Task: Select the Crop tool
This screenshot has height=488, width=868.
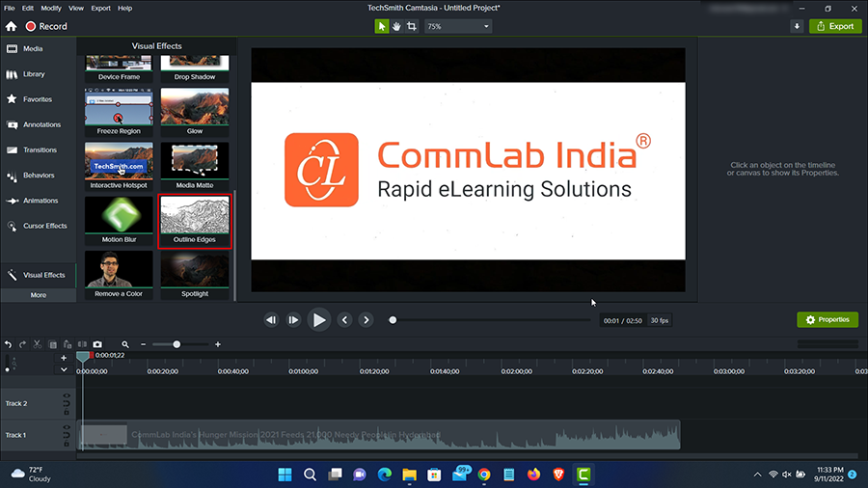Action: (411, 26)
